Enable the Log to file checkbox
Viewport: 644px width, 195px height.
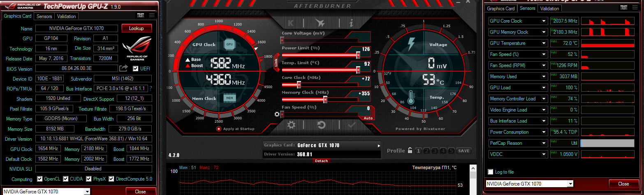pyautogui.click(x=490, y=172)
